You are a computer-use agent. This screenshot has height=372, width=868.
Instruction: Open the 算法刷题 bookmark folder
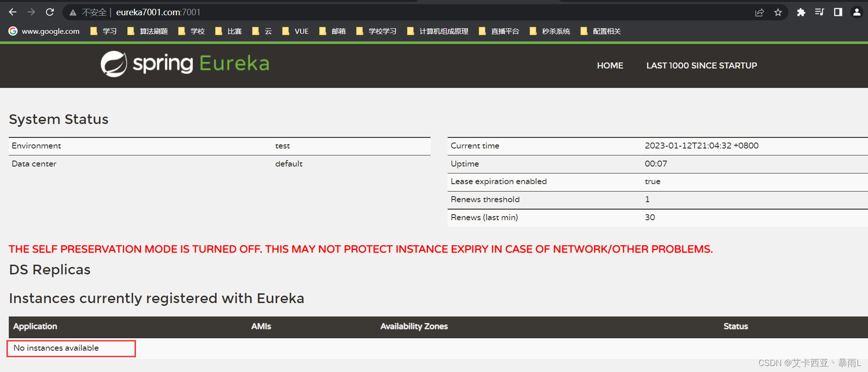point(147,31)
